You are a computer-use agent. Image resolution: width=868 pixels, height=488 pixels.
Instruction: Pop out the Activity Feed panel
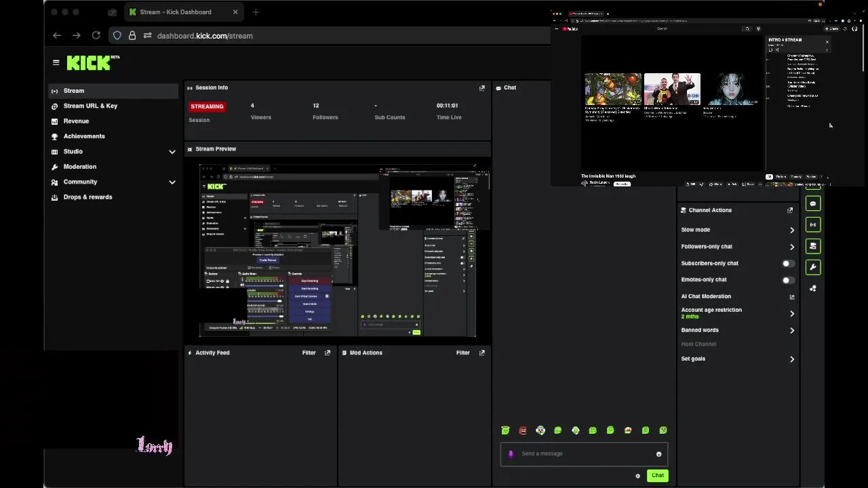pos(328,352)
